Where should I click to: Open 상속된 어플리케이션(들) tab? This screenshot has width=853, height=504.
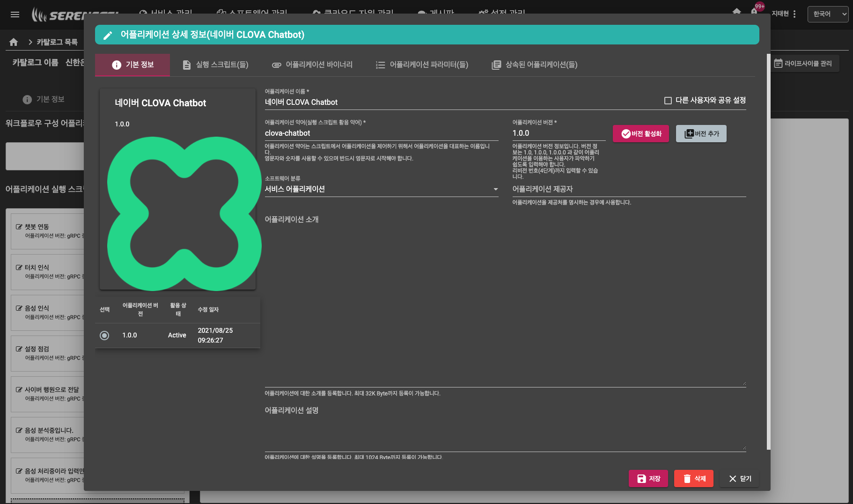534,65
